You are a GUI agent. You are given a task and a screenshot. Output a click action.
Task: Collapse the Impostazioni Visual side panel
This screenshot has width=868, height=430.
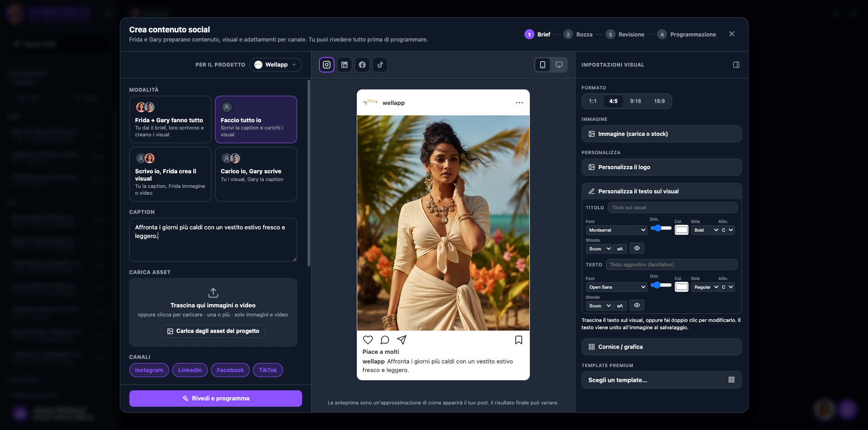[736, 65]
